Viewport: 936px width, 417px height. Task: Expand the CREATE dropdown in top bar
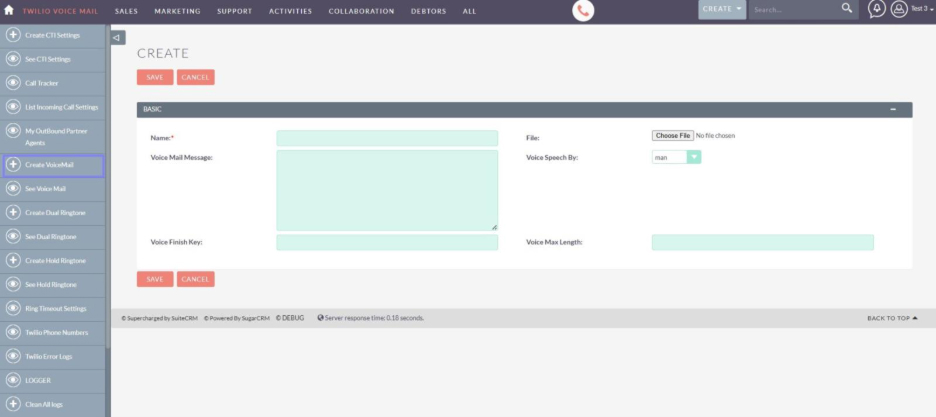point(723,10)
